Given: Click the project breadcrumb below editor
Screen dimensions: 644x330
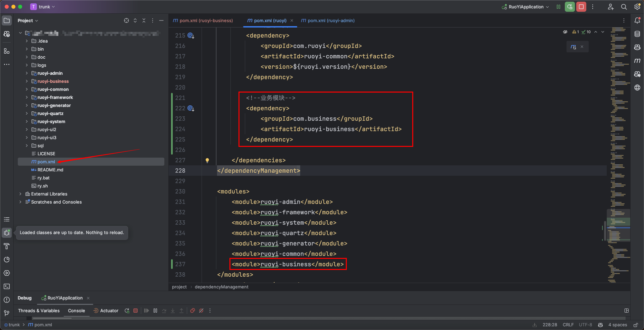Looking at the screenshot, I should (x=179, y=287).
